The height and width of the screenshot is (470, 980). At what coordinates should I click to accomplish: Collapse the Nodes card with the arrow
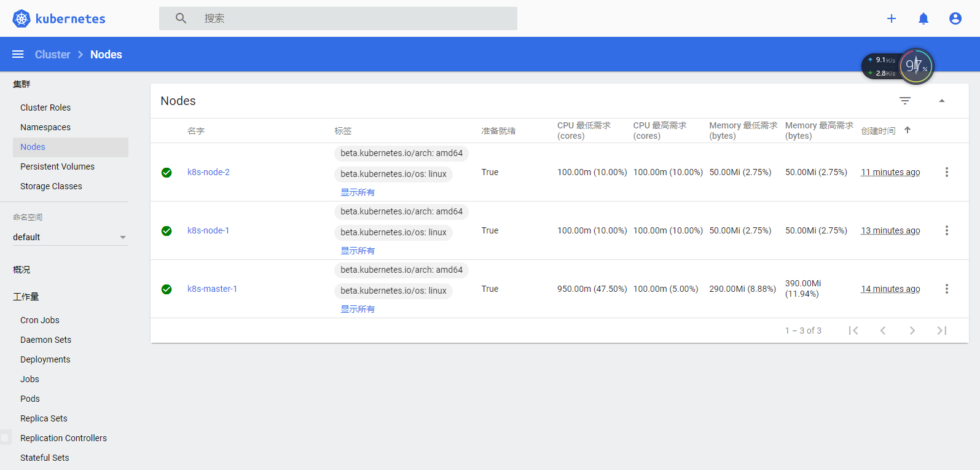(942, 101)
